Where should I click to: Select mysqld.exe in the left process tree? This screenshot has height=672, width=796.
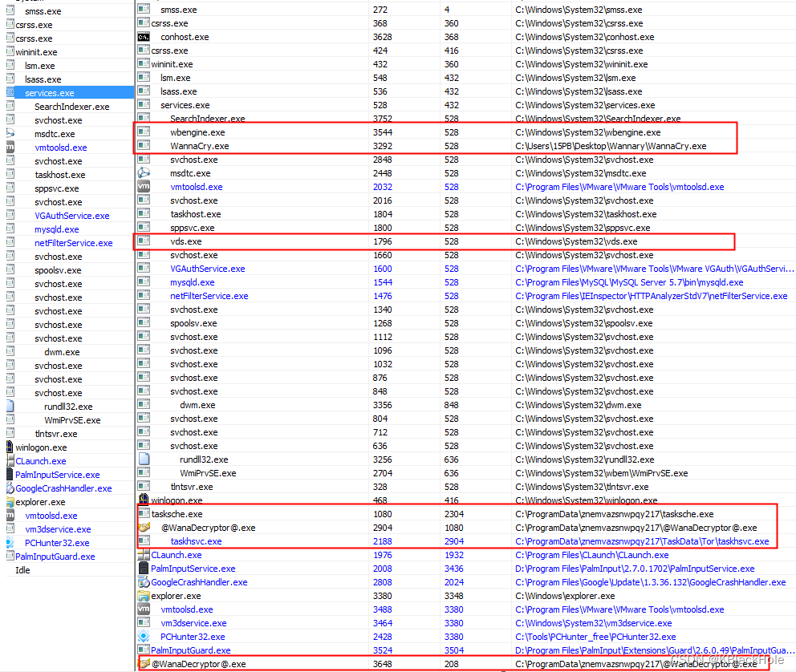[x=56, y=229]
